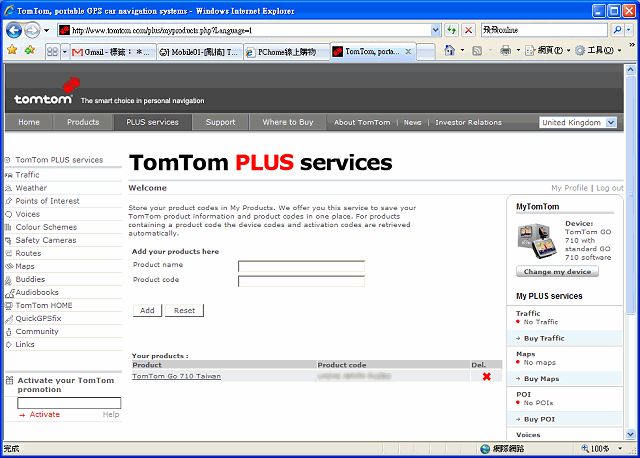Open the Community sidebar link
This screenshot has height=458, width=640.
pyautogui.click(x=37, y=331)
